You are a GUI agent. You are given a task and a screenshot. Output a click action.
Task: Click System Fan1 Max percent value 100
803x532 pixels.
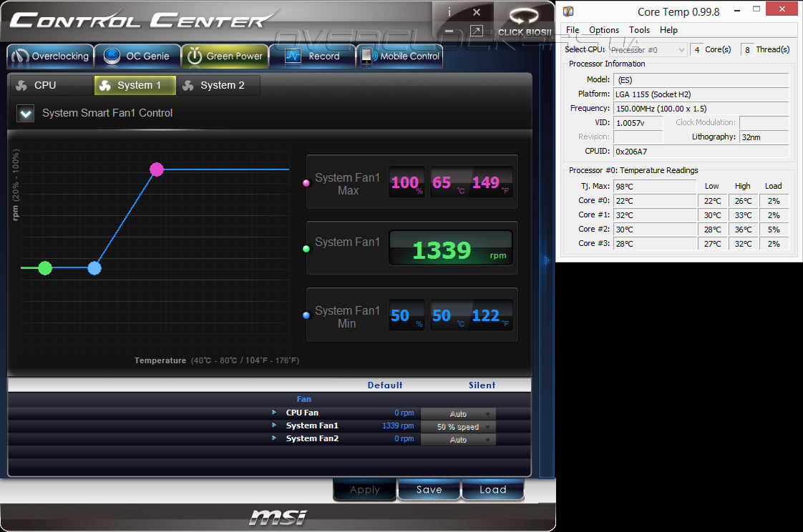407,182
